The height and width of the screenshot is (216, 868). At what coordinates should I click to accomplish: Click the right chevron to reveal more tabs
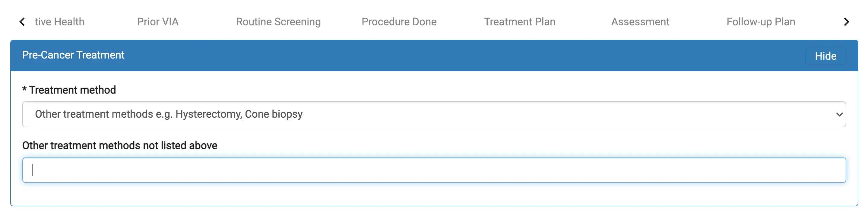coord(846,22)
